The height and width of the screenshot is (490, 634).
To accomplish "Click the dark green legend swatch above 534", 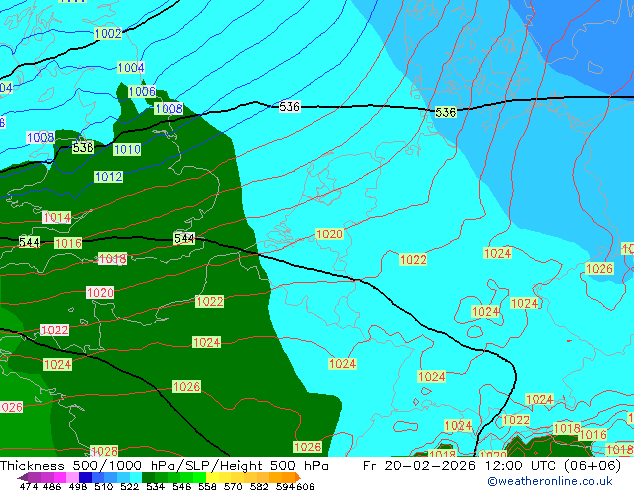I will [x=148, y=477].
